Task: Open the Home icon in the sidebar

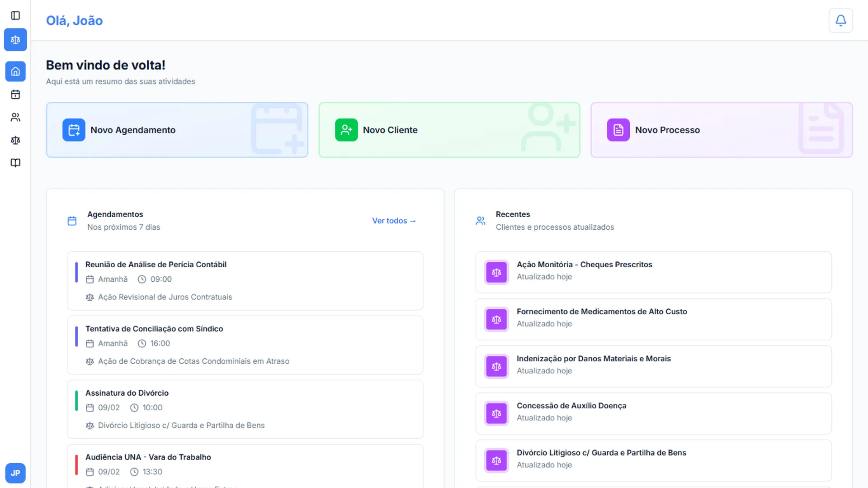Action: tap(15, 71)
